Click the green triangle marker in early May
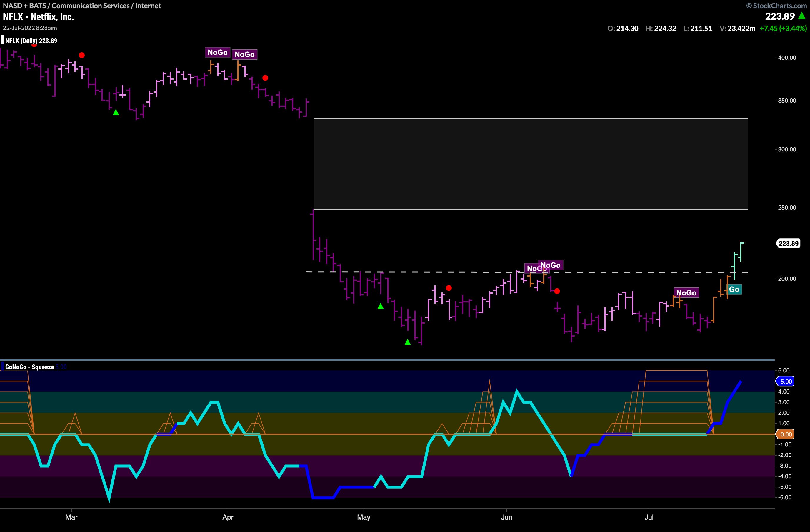810x532 pixels. click(x=381, y=306)
